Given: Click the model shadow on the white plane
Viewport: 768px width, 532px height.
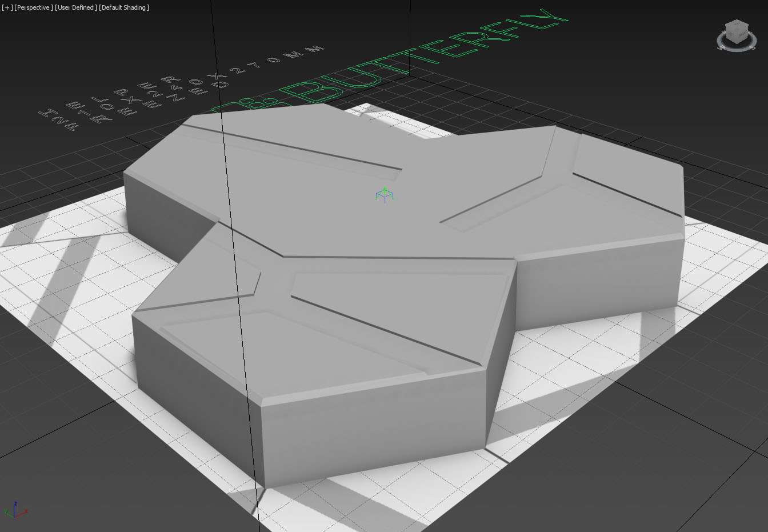Looking at the screenshot, I should coord(571,389).
